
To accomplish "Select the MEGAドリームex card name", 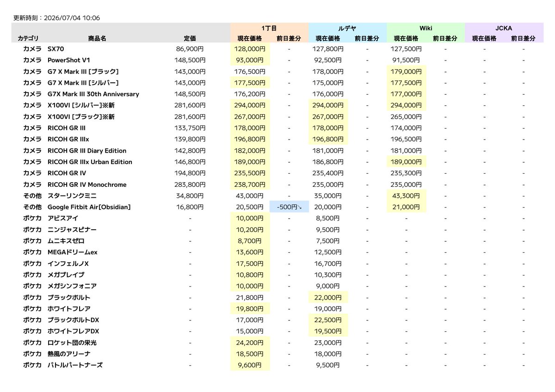I will [x=73, y=252].
